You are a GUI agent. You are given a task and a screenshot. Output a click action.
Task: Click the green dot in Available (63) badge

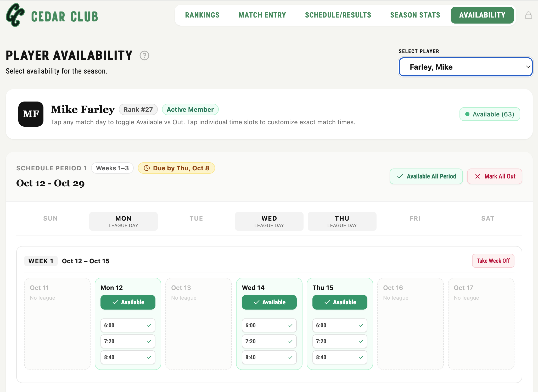[467, 114]
